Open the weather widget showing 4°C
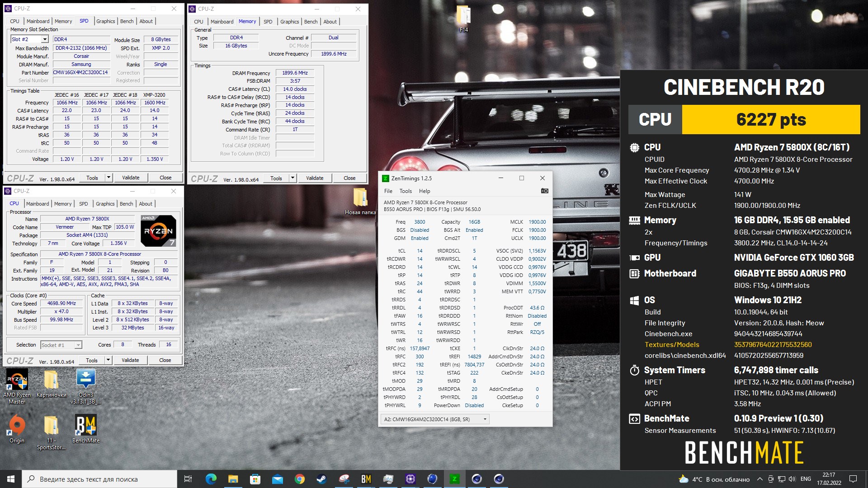Image resolution: width=868 pixels, height=488 pixels. pyautogui.click(x=714, y=479)
